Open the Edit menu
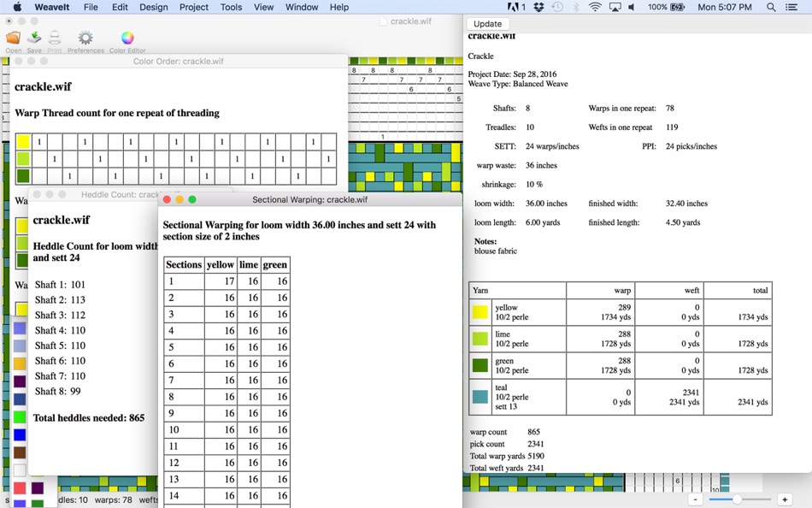The width and height of the screenshot is (812, 508). coord(120,7)
